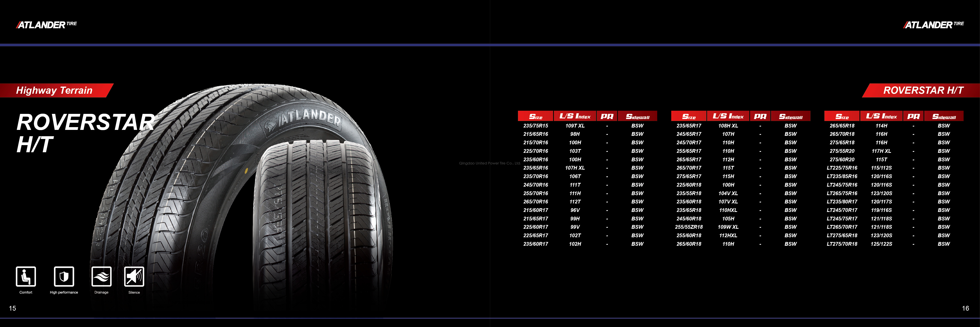
Task: Click the ROVERSTAR H/T red banner at right
Action: tap(921, 90)
